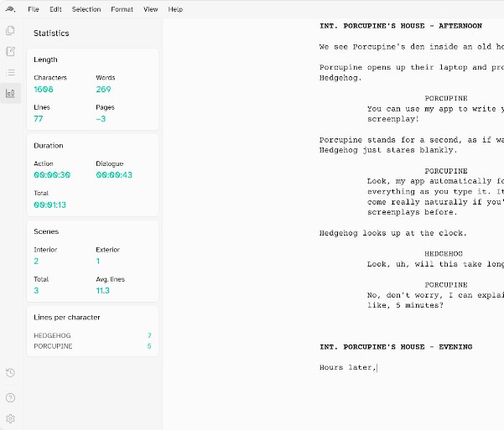Click the help question mark icon
This screenshot has width=504, height=430.
click(10, 396)
